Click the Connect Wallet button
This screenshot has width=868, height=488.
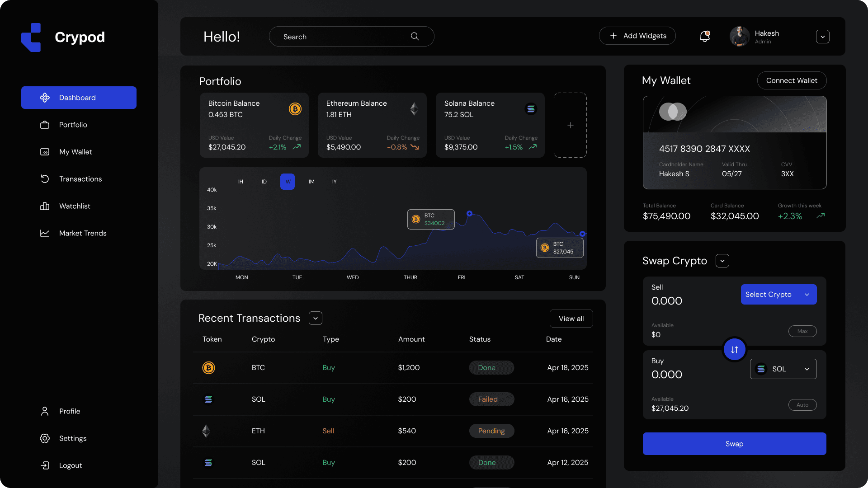click(792, 80)
